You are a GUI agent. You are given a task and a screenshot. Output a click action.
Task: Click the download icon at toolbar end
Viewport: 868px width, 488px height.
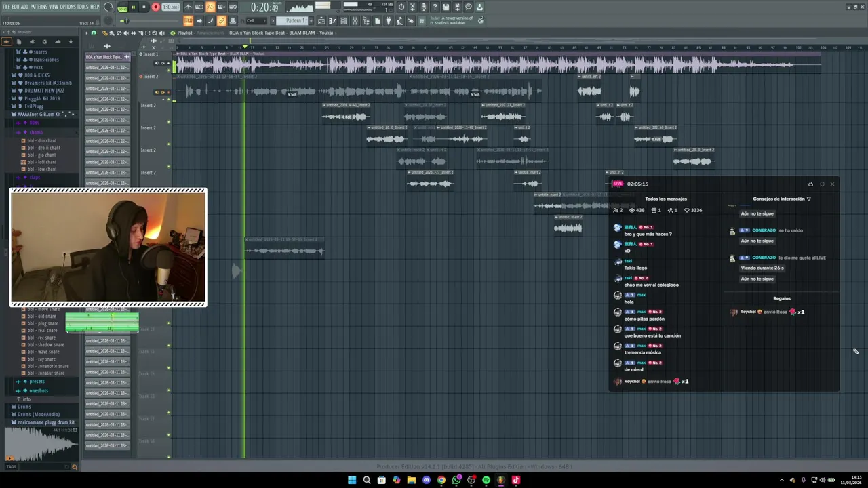[479, 7]
